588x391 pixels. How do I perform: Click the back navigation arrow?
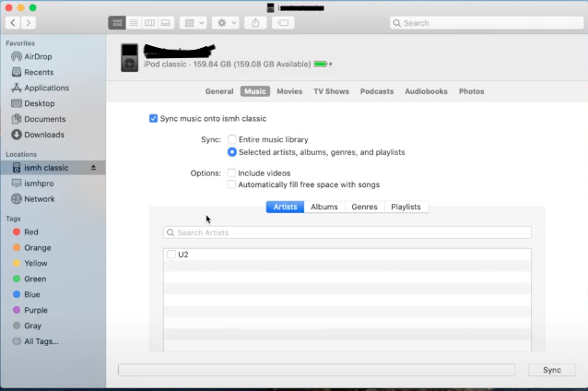[x=12, y=22]
